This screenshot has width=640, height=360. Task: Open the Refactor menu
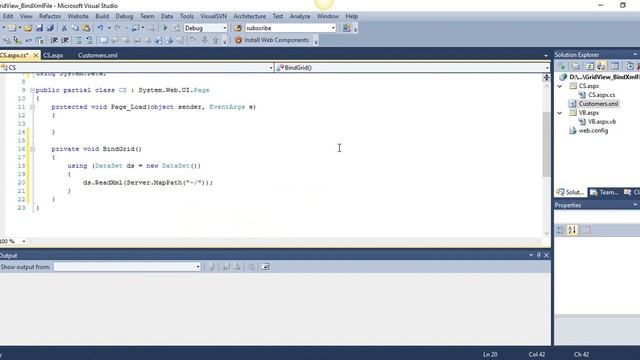pyautogui.click(x=50, y=16)
